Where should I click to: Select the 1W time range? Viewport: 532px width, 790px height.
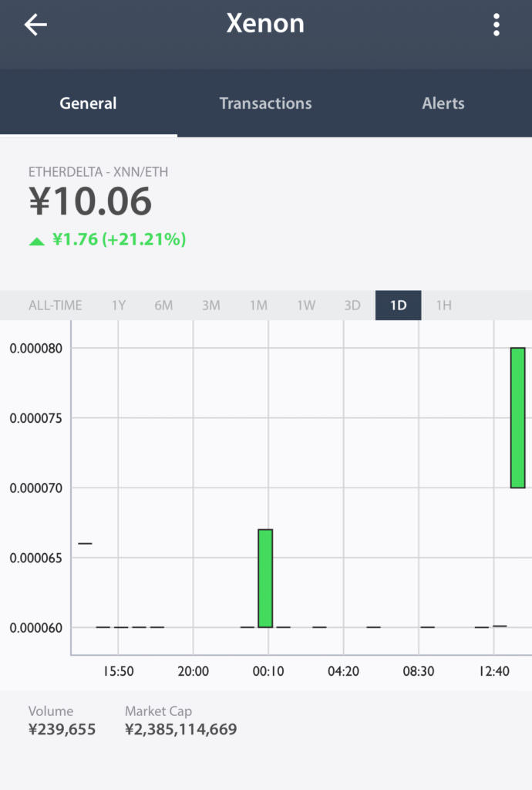pos(306,306)
